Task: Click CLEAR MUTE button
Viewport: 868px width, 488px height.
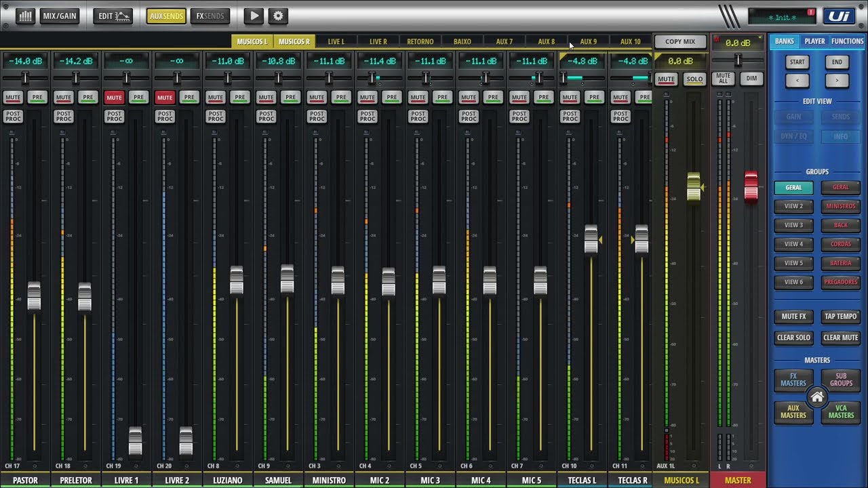Action: coord(841,338)
